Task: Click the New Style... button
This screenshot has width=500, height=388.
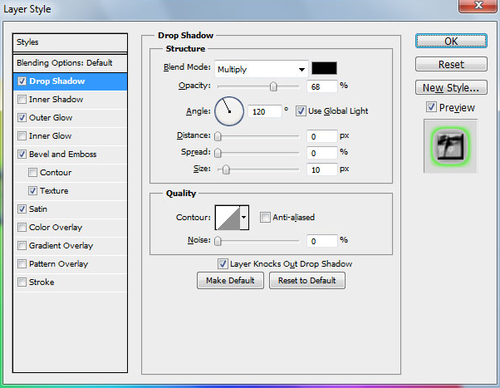Action: click(x=451, y=88)
